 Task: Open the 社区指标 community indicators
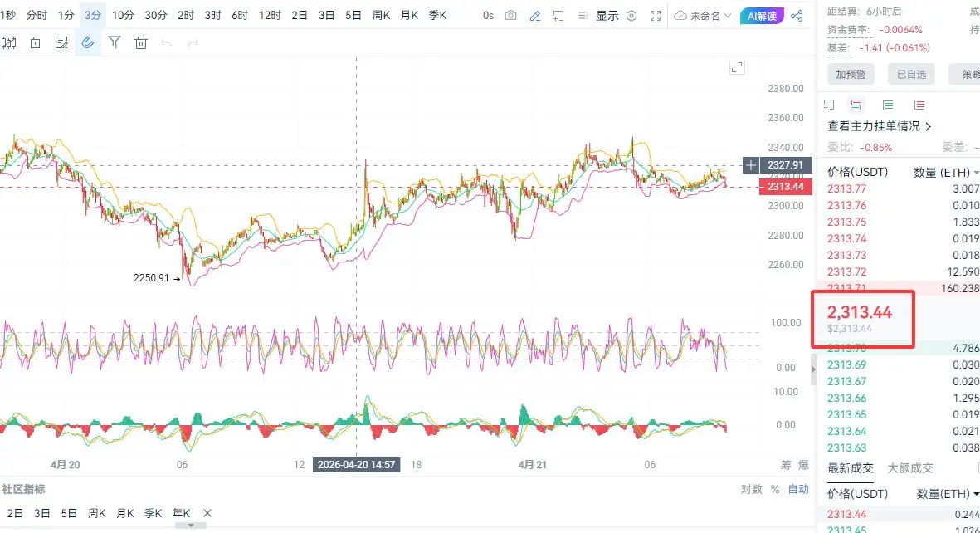(23, 489)
